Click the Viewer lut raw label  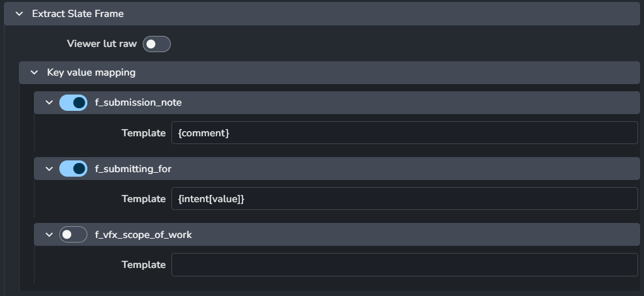pos(102,44)
